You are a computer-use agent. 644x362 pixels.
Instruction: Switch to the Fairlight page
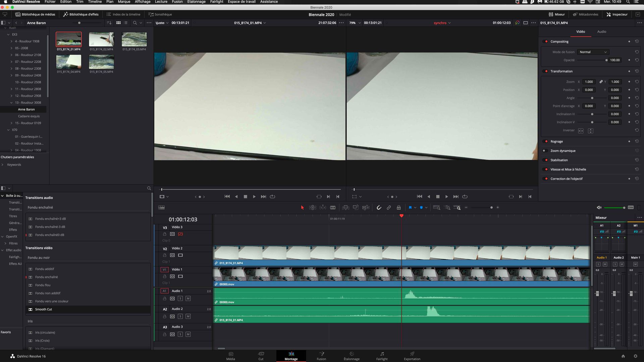382,356
